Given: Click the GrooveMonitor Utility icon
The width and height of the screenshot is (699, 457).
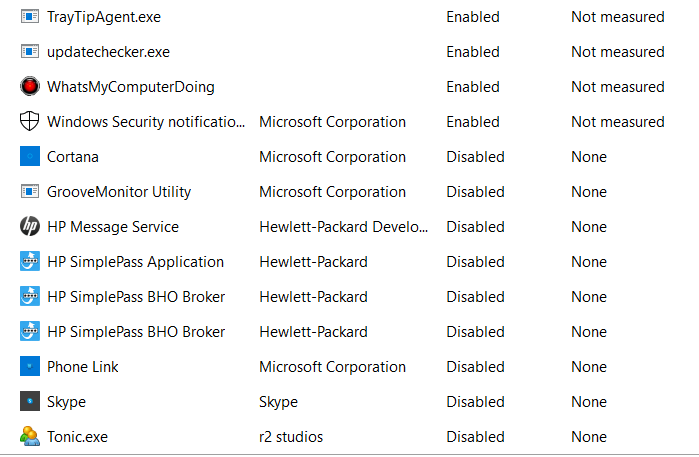Looking at the screenshot, I should 29,192.
